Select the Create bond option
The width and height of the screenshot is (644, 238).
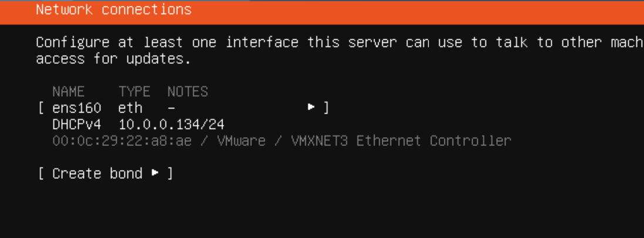click(x=106, y=174)
